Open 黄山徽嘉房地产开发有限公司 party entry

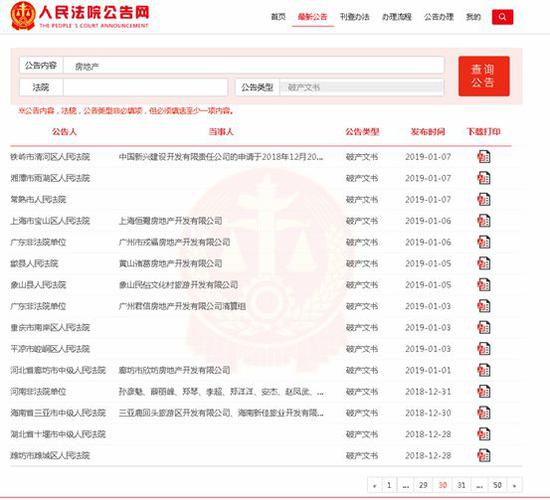pyautogui.click(x=170, y=264)
